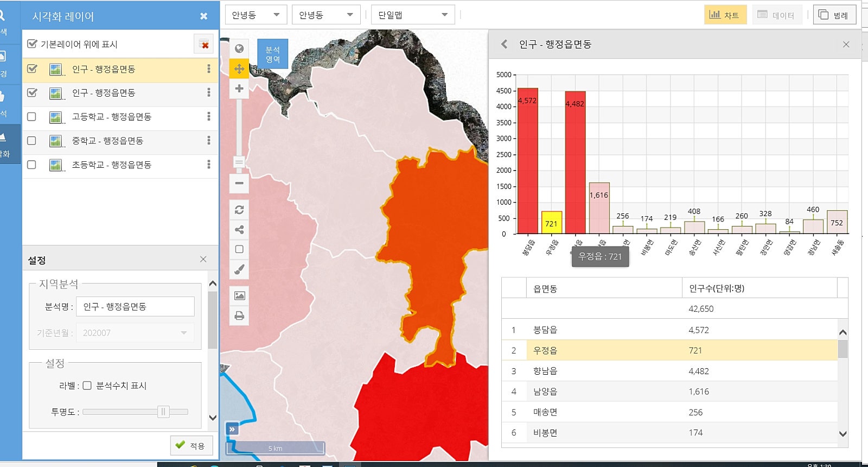Open the 범례 legend
Image resolution: width=868 pixels, height=467 pixels.
834,15
